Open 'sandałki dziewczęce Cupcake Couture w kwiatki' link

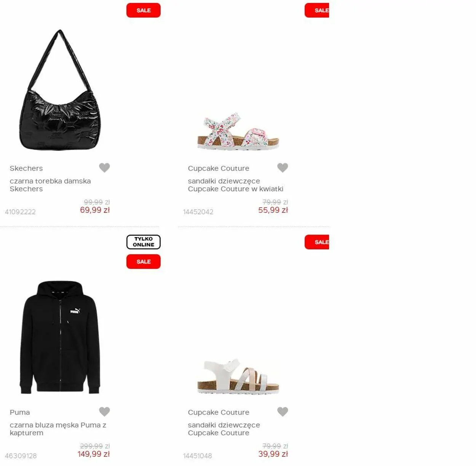click(x=235, y=185)
